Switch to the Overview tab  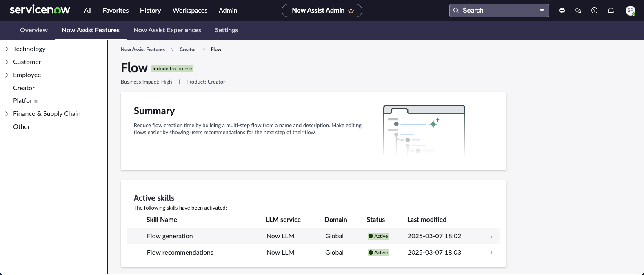34,30
